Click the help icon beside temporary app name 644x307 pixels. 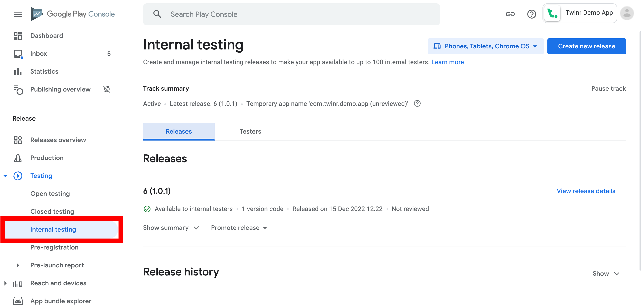[417, 104]
